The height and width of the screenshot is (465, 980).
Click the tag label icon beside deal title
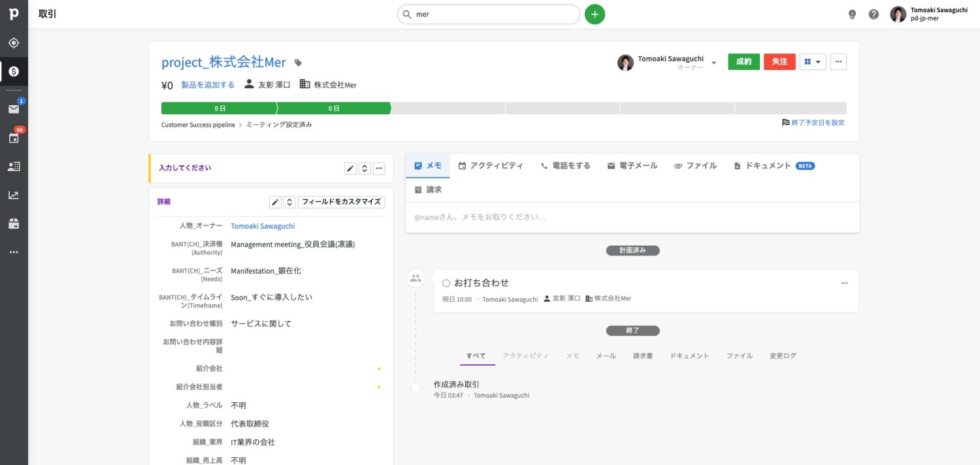[299, 63]
